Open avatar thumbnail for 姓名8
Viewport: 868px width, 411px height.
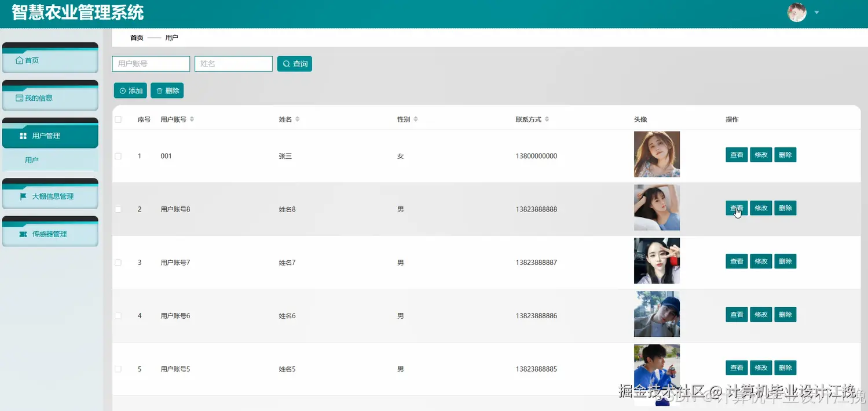pyautogui.click(x=657, y=208)
